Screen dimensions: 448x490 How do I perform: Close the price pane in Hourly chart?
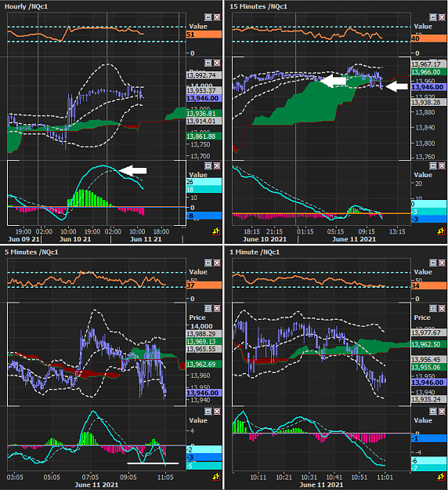(217, 63)
